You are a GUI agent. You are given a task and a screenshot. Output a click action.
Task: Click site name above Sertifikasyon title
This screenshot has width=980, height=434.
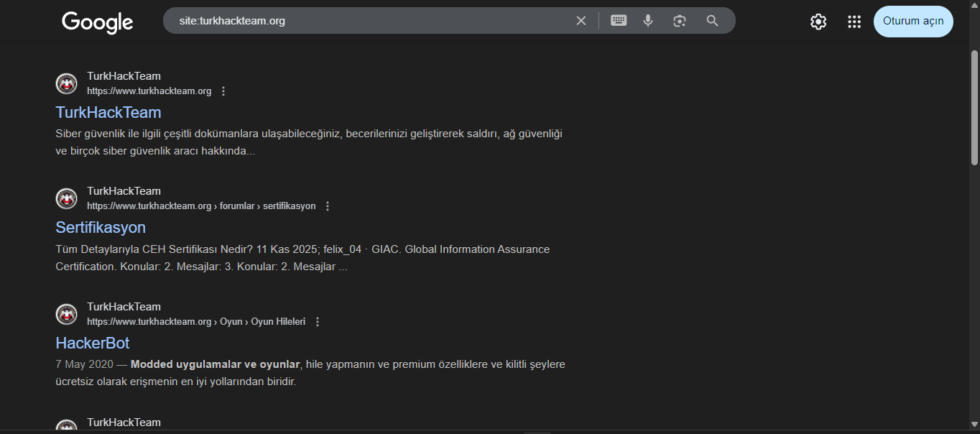124,191
